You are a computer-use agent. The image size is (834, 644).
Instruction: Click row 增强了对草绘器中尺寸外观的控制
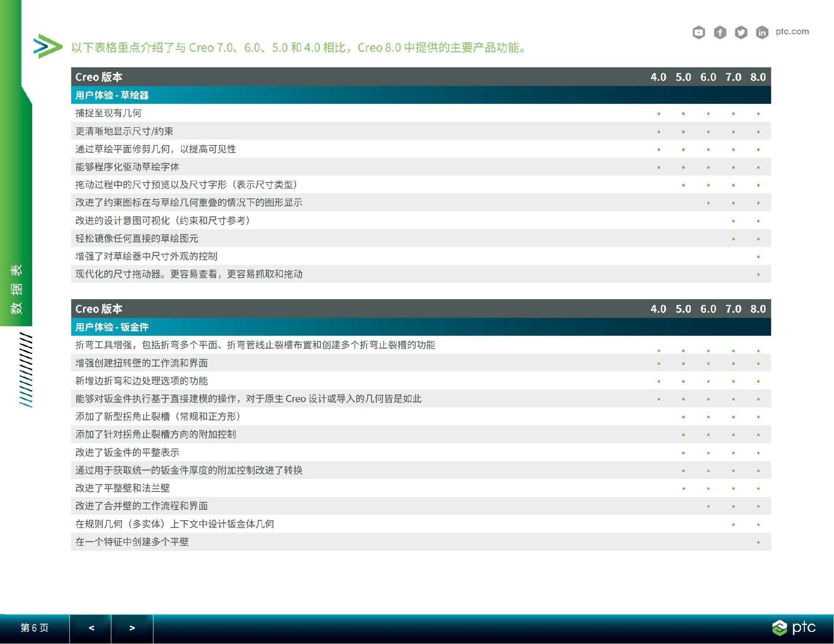[421, 256]
